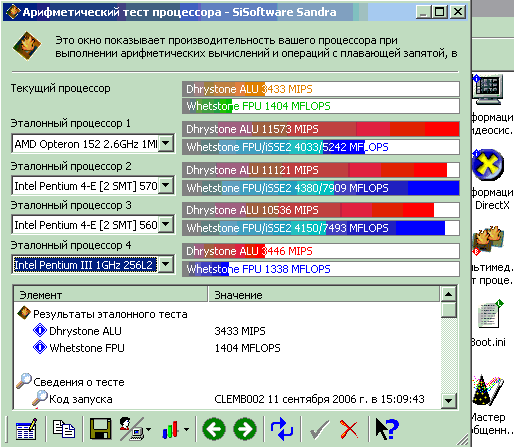Expand arrow beside the user/computer icon
This screenshot has width=514, height=448.
coord(149,429)
